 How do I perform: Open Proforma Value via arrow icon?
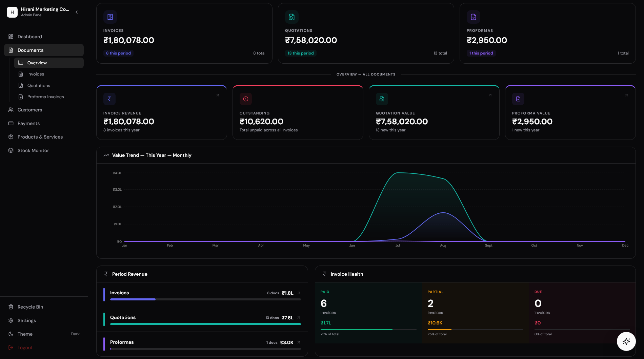click(x=626, y=95)
